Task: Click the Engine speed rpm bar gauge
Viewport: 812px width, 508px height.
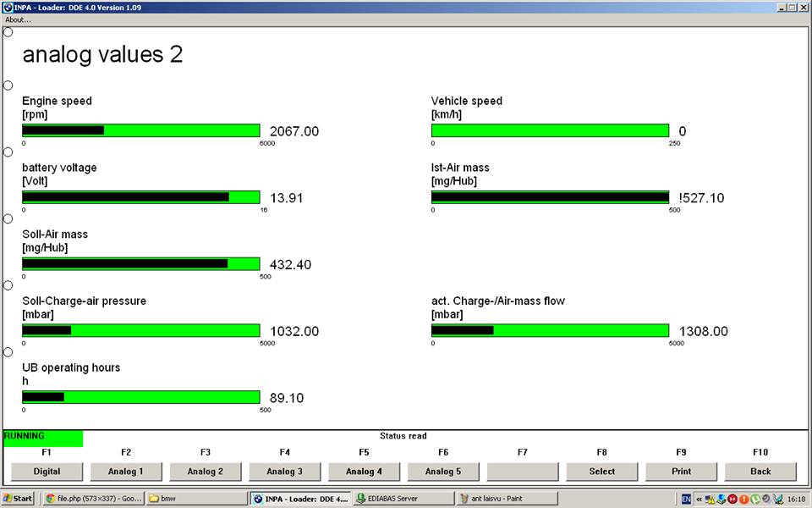Action: pyautogui.click(x=140, y=130)
